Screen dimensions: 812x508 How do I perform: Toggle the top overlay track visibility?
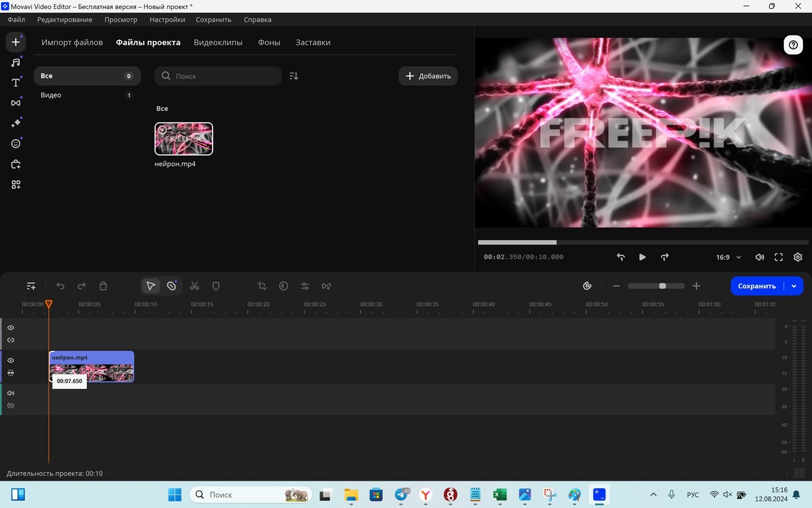point(11,327)
